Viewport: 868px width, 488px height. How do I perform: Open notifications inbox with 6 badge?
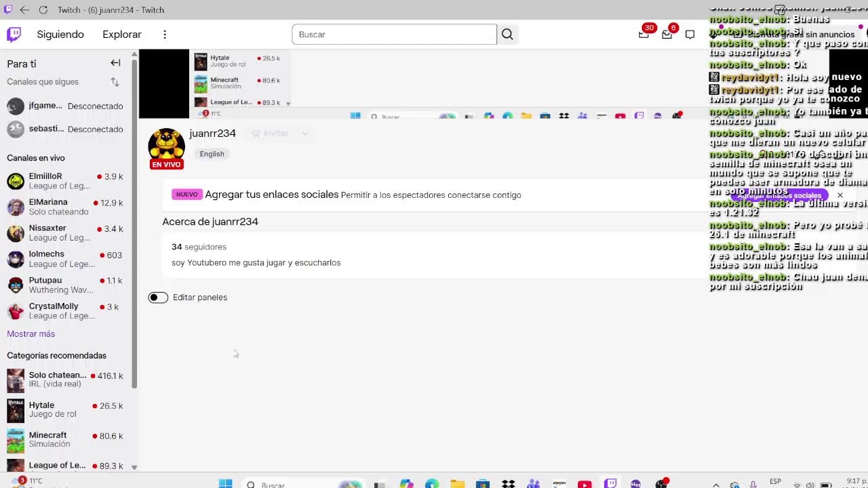click(667, 34)
